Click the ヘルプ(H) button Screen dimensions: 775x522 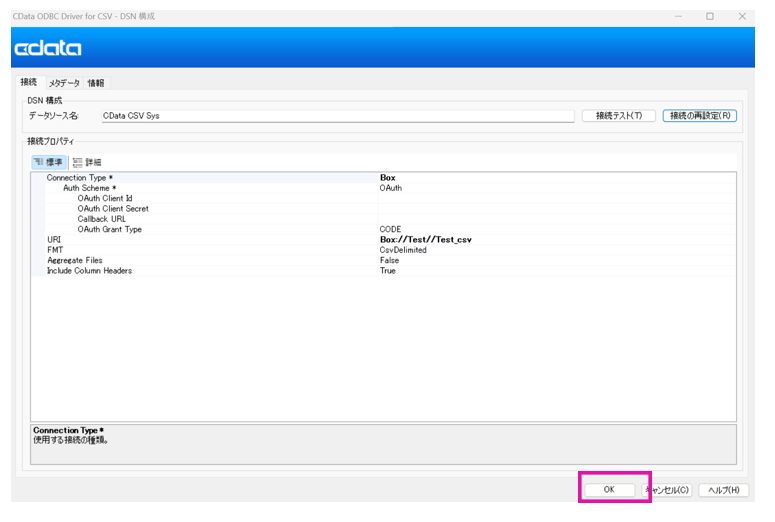click(724, 490)
